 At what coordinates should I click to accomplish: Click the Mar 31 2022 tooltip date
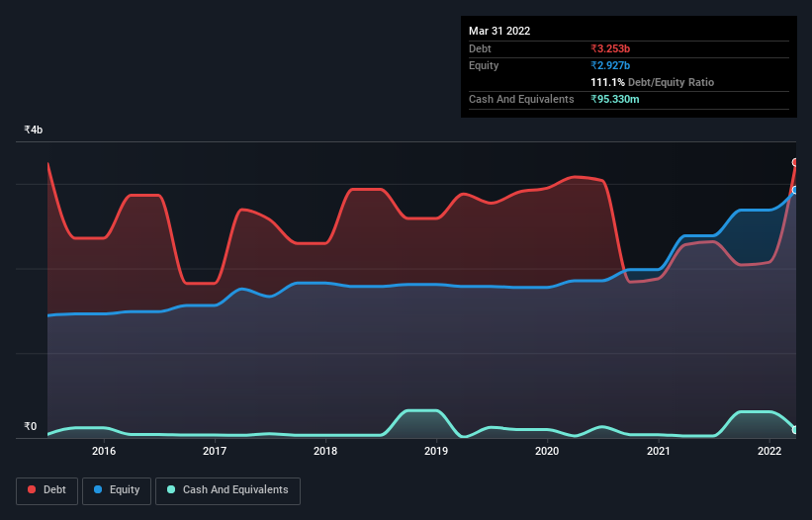[499, 31]
